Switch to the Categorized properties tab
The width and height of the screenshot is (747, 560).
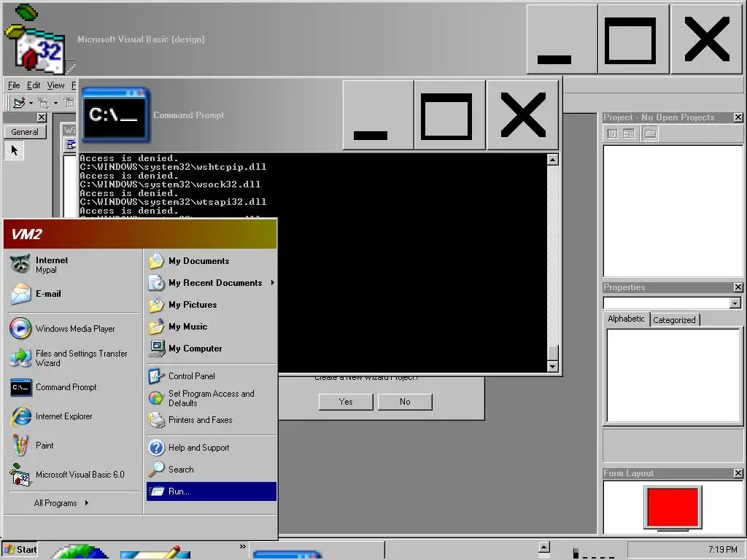tap(674, 320)
